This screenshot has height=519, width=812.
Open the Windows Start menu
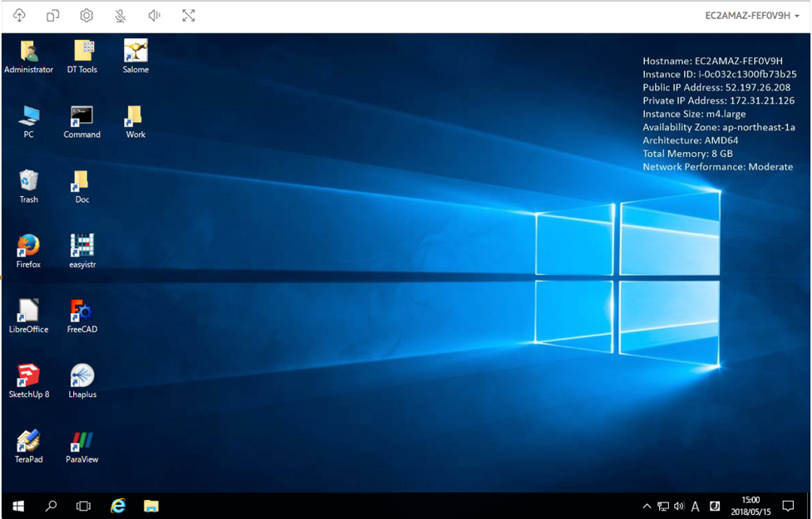(17, 506)
